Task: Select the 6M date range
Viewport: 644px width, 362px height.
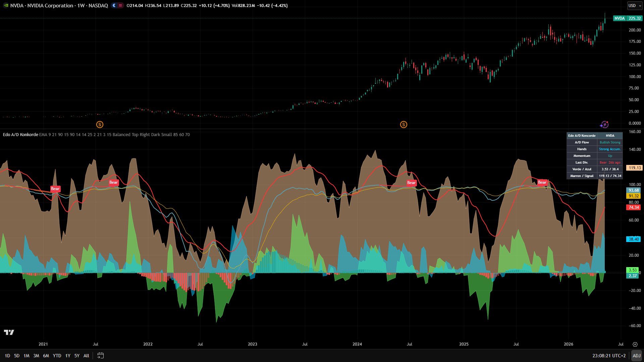Action: [46, 356]
